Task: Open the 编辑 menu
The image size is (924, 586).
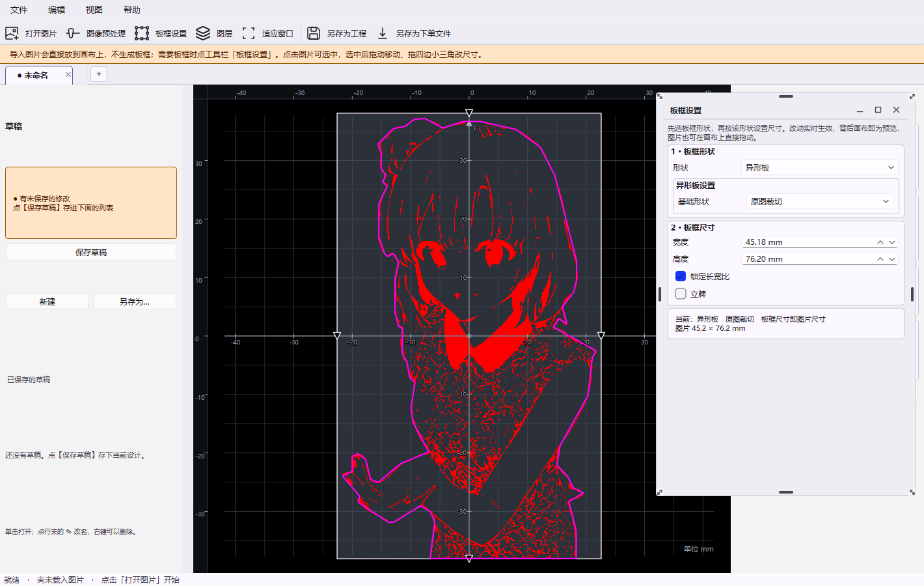Action: point(57,10)
